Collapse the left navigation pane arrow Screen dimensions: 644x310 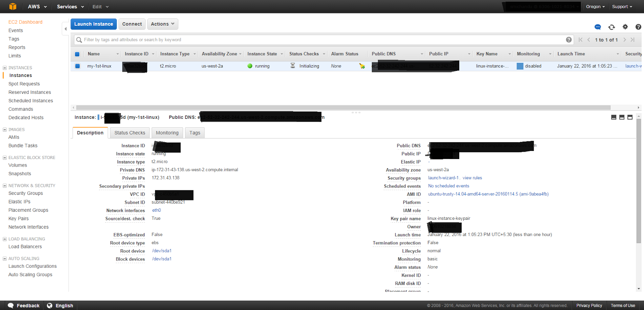(66, 29)
